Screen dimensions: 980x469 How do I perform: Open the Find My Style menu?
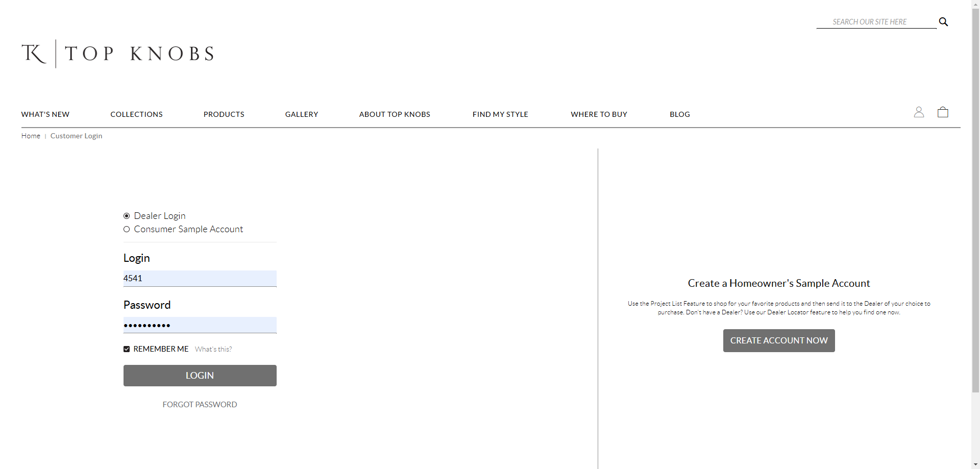coord(500,114)
